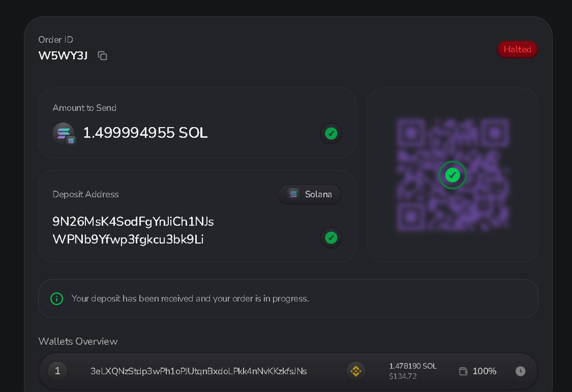Click the Deposit Address label
Image resolution: width=572 pixels, height=392 pixels.
(x=85, y=194)
